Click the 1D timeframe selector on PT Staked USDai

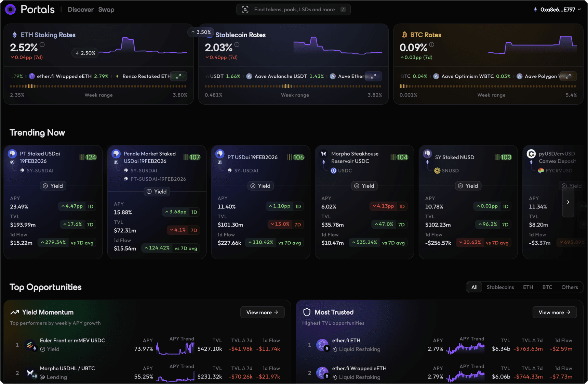click(90, 206)
